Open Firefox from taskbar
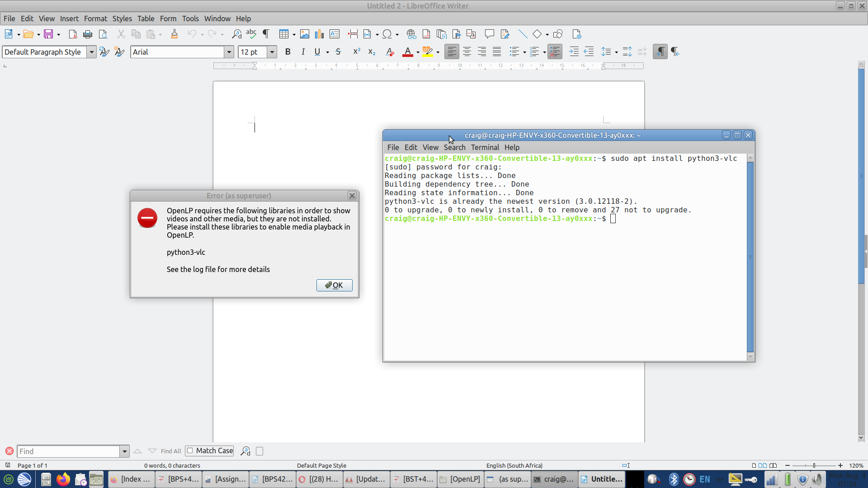The image size is (868, 488). [x=63, y=479]
